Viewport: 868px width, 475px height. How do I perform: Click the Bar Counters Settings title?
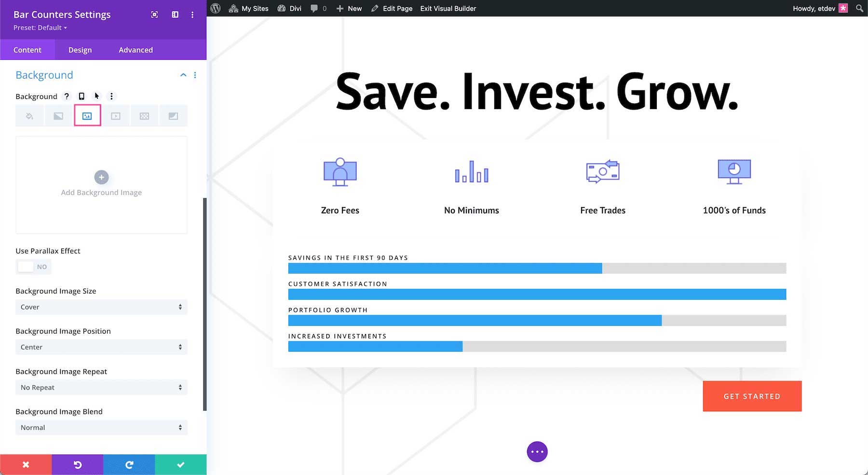tap(62, 14)
